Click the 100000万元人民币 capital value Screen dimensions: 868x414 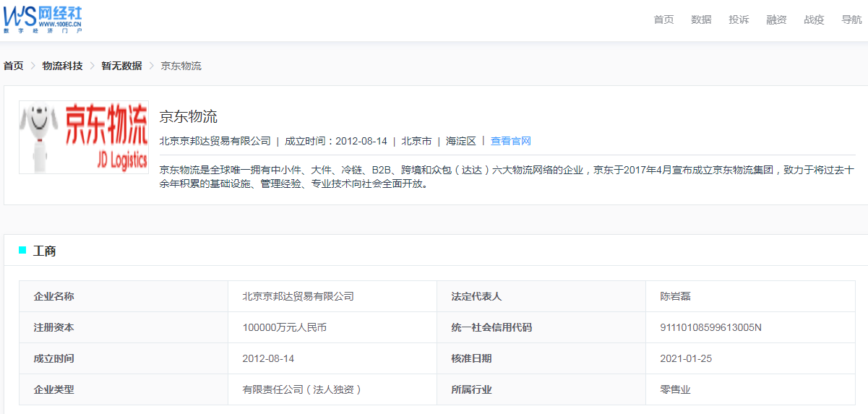tap(285, 327)
